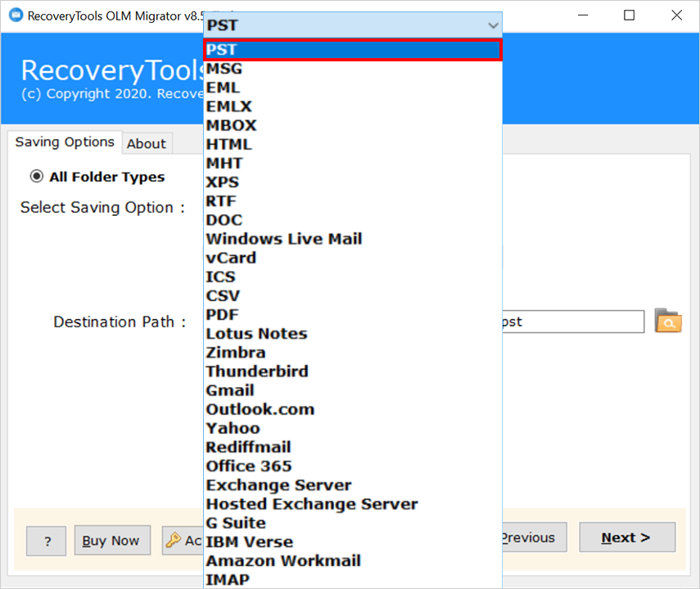Viewport: 700px width, 589px height.
Task: Select IMAP at the list bottom
Action: click(353, 579)
